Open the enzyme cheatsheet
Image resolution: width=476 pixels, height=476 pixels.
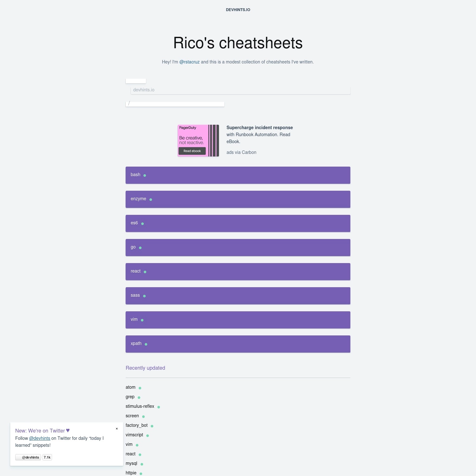[x=238, y=199]
